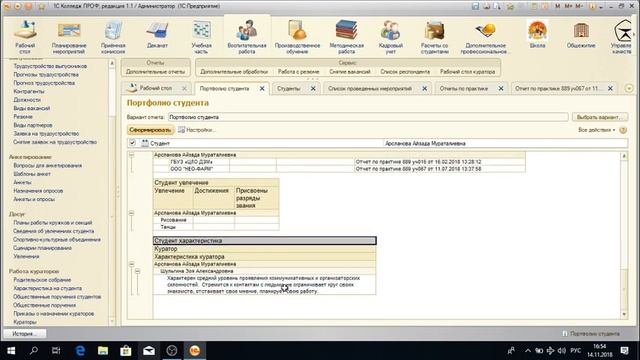Open Microsoft Store from taskbar
Image resolution: width=640 pixels, height=360 pixels.
click(x=126, y=351)
